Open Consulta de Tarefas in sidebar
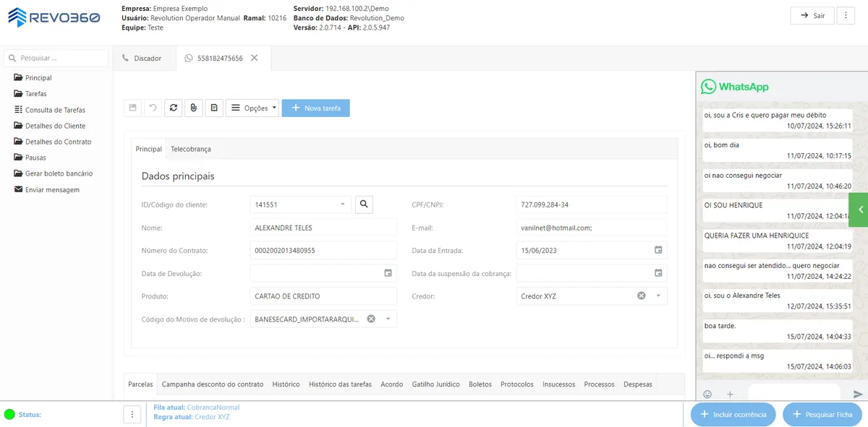The height and width of the screenshot is (427, 868). click(x=50, y=110)
